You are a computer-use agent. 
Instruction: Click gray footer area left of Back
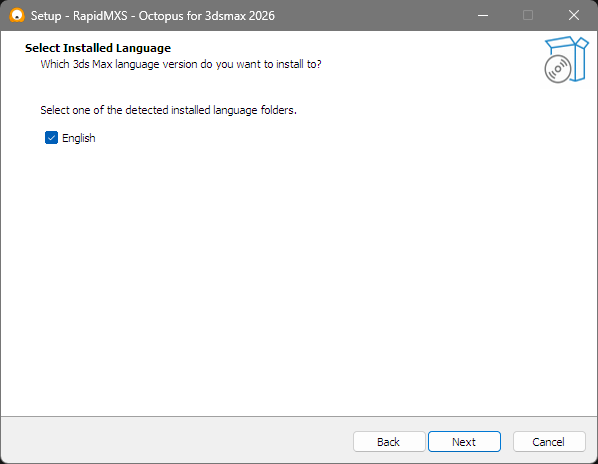pyautogui.click(x=175, y=441)
